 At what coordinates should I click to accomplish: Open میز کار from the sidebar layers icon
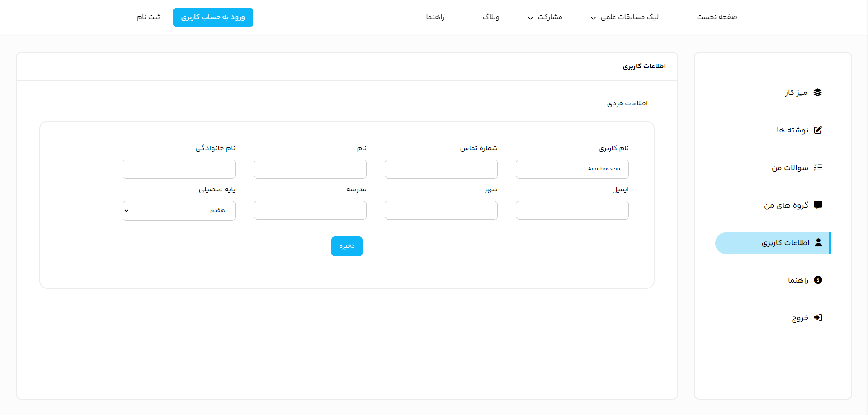[818, 92]
